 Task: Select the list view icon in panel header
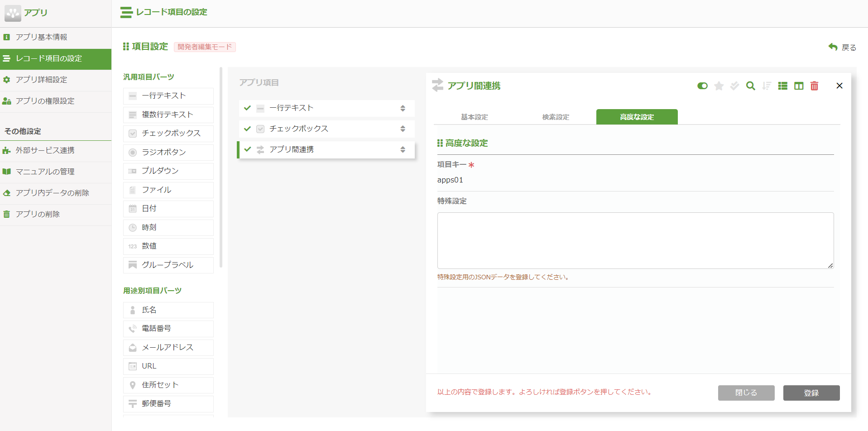[x=782, y=86]
